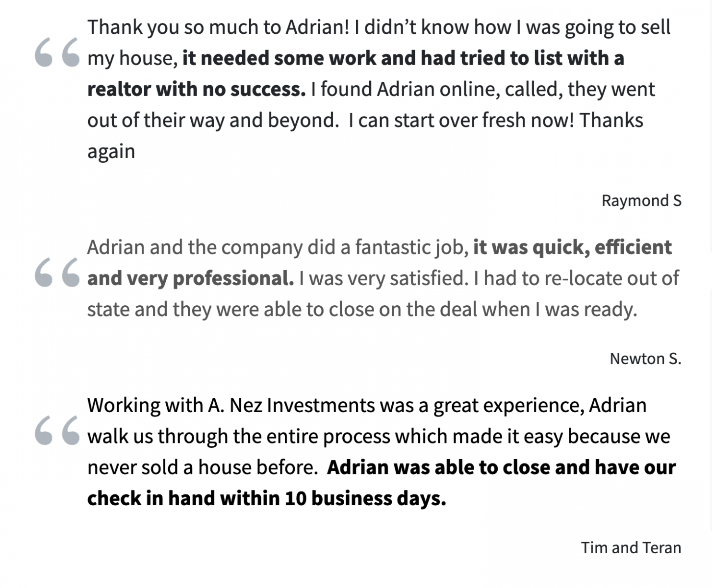Click "Adrian and the company did a fantastic job"

(278, 247)
